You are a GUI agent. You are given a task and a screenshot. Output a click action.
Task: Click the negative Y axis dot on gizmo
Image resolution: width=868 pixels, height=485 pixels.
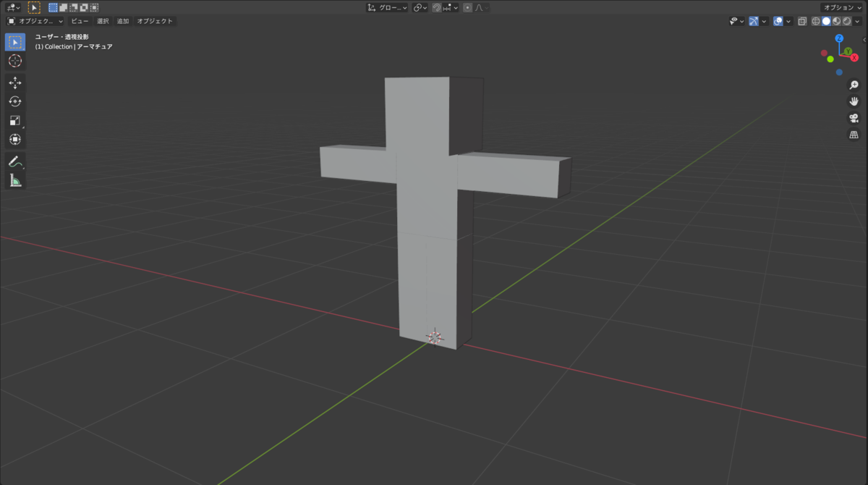tap(830, 59)
